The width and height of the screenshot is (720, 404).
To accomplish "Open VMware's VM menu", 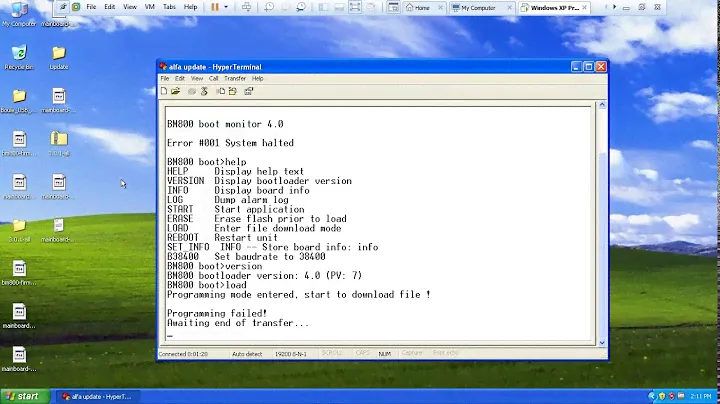I will [x=147, y=7].
